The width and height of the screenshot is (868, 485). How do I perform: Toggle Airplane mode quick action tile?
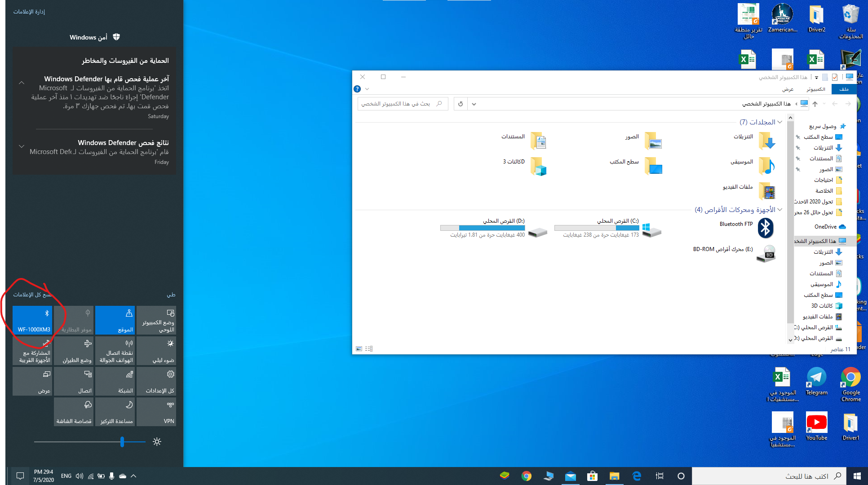(74, 351)
